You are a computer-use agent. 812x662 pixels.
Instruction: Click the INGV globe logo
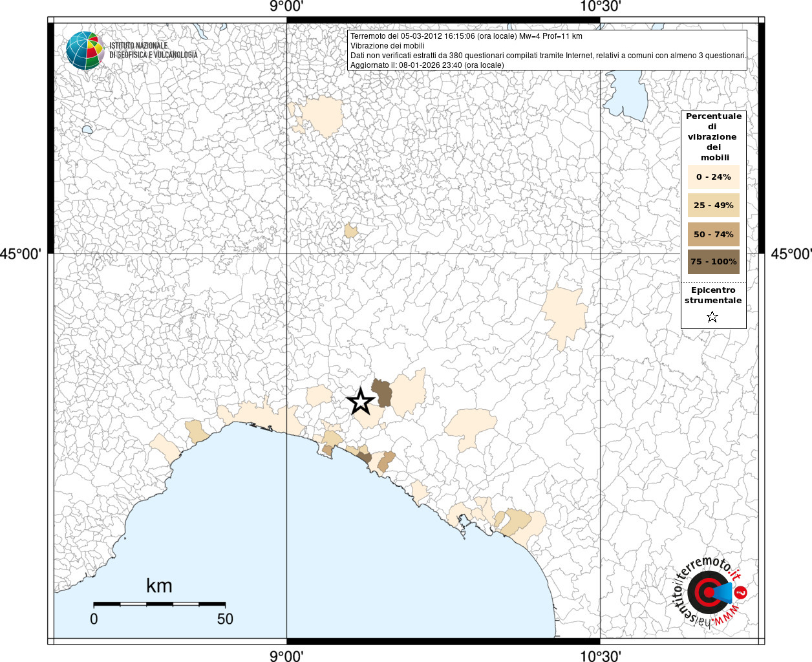click(85, 50)
